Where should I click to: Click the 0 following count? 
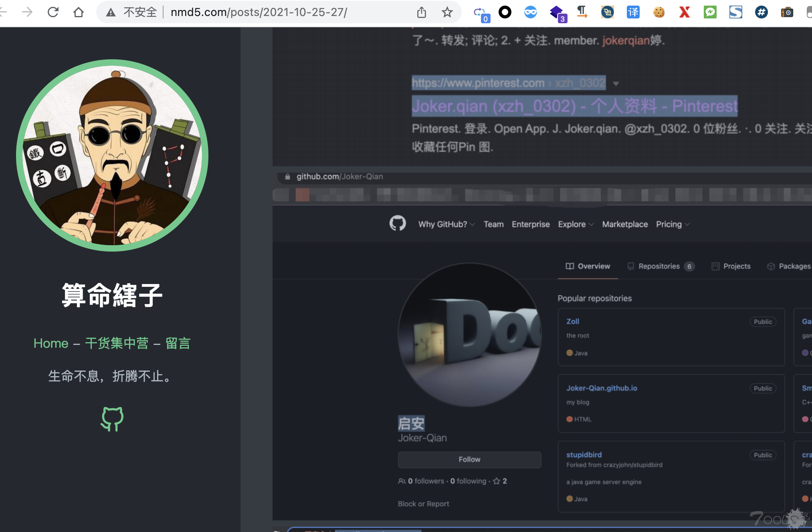(x=468, y=481)
